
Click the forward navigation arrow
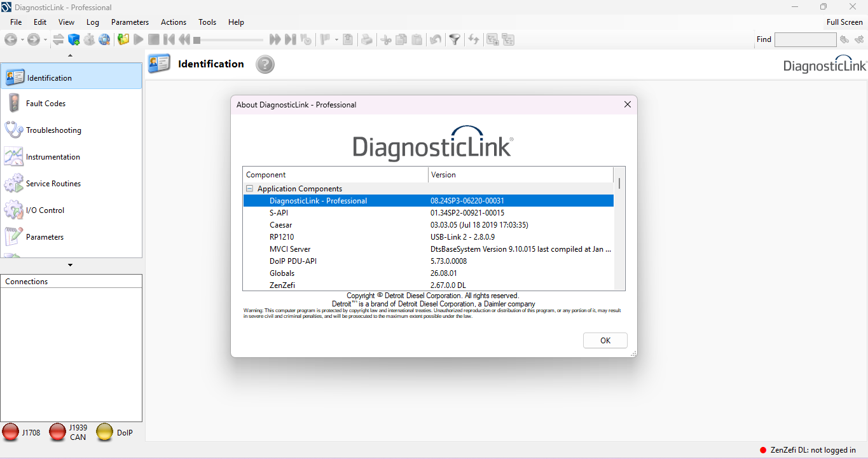click(33, 39)
